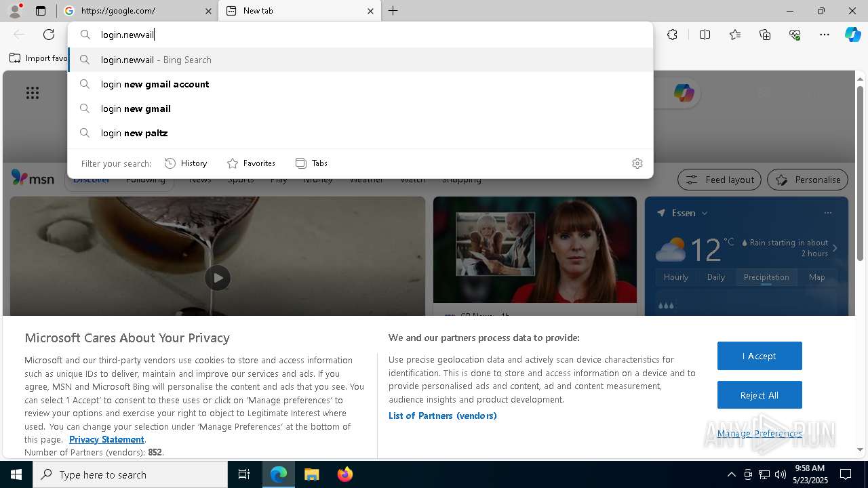Select Precipitation weather tab
This screenshot has width=868, height=488.
(x=766, y=277)
